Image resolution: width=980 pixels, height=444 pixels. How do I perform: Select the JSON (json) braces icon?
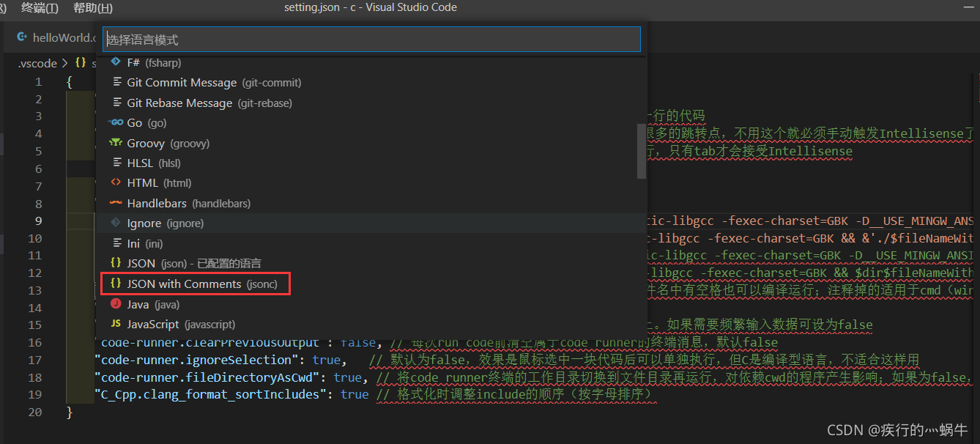coord(115,263)
